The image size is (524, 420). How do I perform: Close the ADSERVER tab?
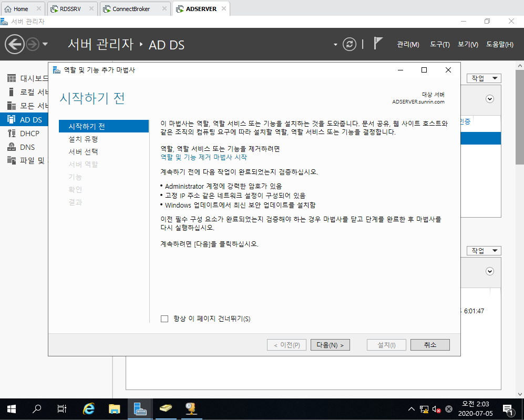point(224,9)
